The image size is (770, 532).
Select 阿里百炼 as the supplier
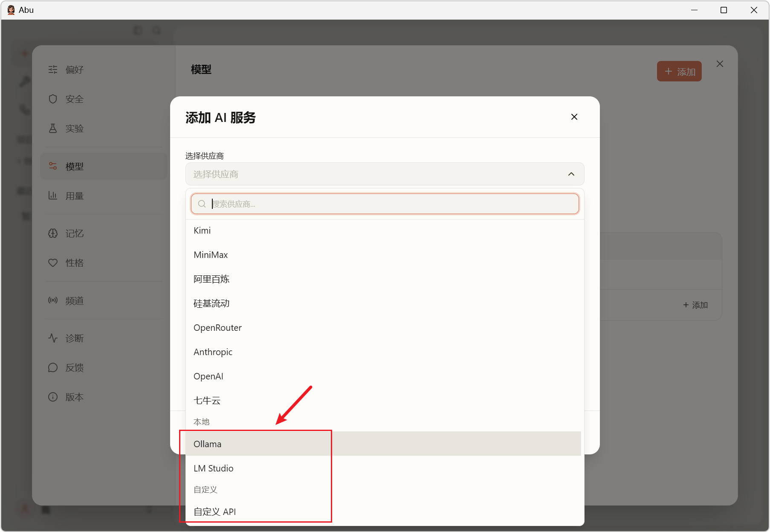click(383, 279)
